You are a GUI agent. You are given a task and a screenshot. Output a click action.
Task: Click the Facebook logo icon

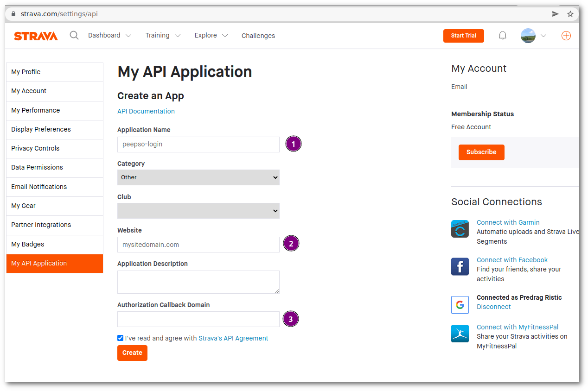point(460,267)
